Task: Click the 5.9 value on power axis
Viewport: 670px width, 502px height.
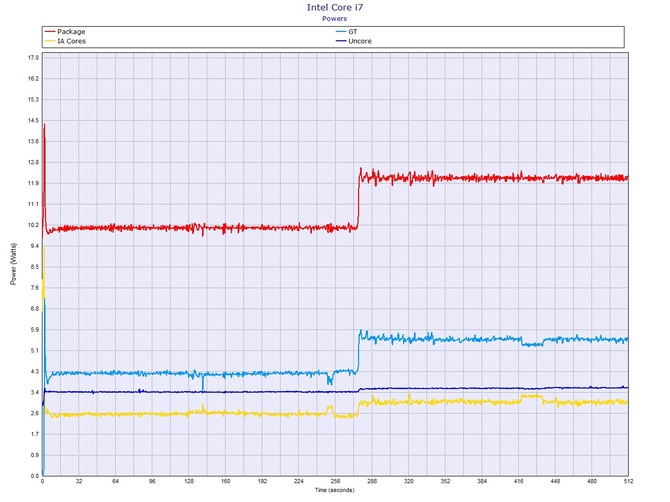Action: point(34,330)
